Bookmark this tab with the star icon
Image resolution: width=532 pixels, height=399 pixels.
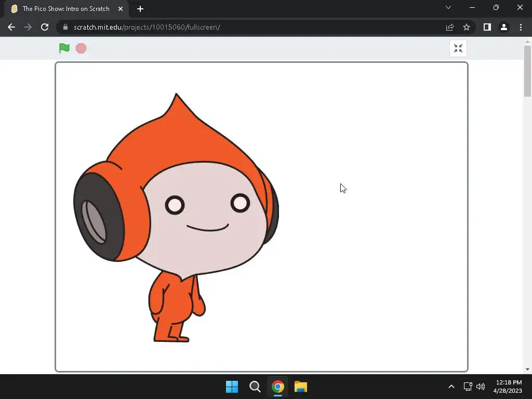click(467, 27)
